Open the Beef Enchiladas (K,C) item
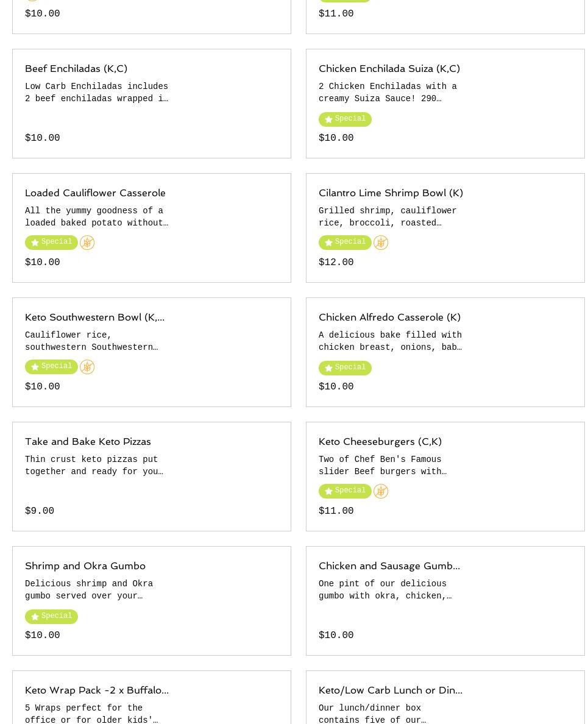 [x=76, y=69]
